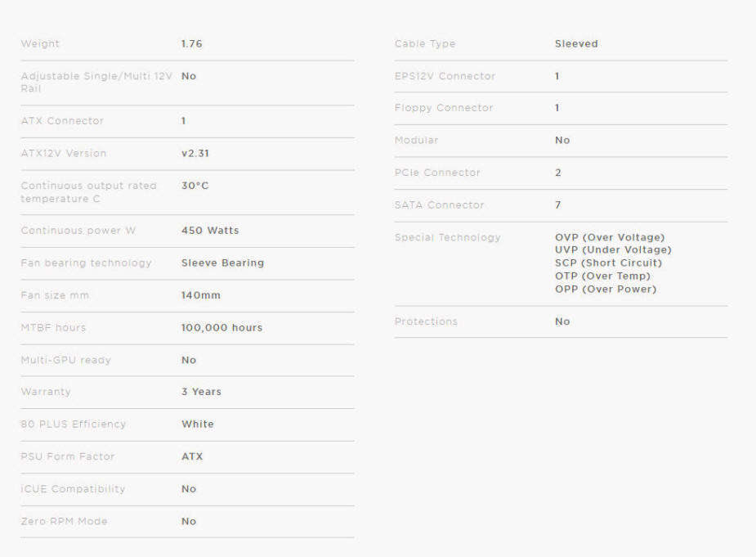The height and width of the screenshot is (557, 756).
Task: Click the EPS12V Connector label
Action: click(x=445, y=76)
